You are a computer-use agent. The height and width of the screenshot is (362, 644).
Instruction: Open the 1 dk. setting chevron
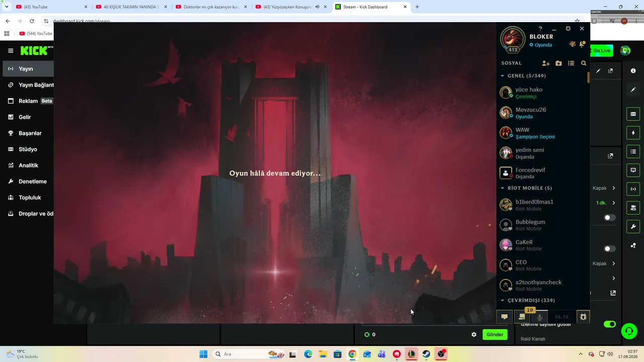(614, 203)
